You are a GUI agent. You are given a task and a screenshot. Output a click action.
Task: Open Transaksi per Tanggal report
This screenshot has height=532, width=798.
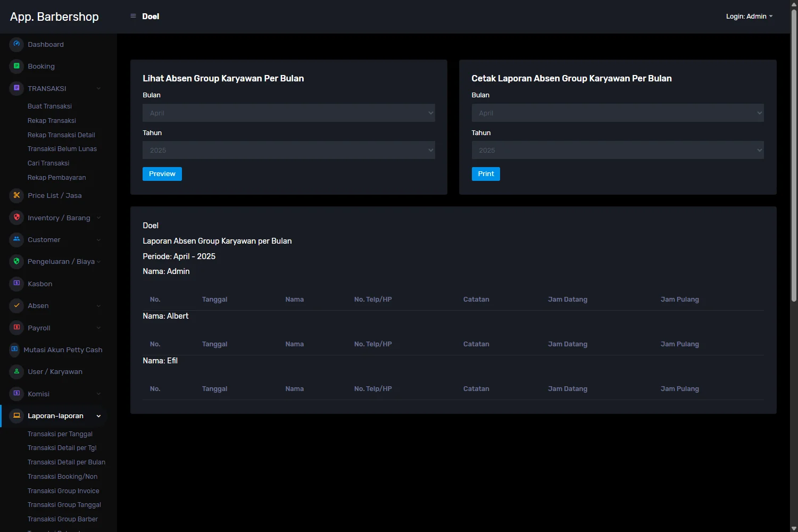click(x=60, y=434)
